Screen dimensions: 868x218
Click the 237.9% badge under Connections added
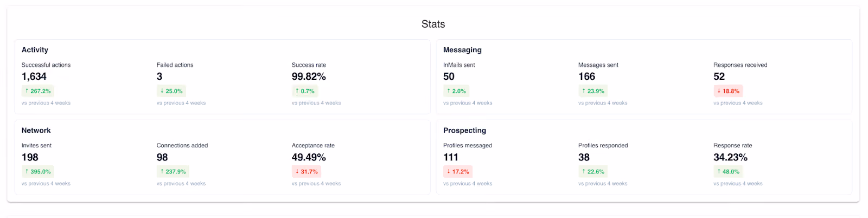tap(173, 171)
